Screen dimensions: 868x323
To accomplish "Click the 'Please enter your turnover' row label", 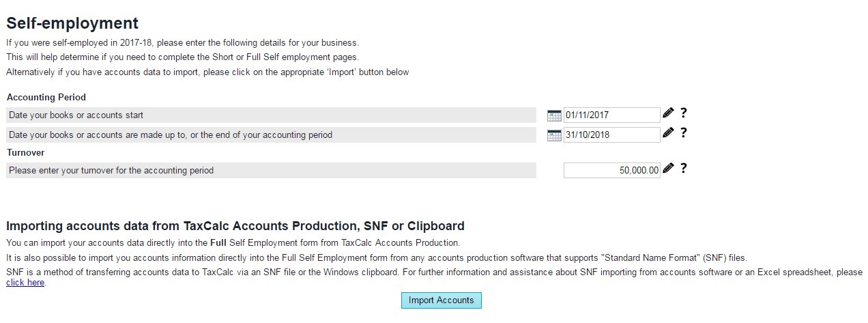I will pyautogui.click(x=111, y=170).
